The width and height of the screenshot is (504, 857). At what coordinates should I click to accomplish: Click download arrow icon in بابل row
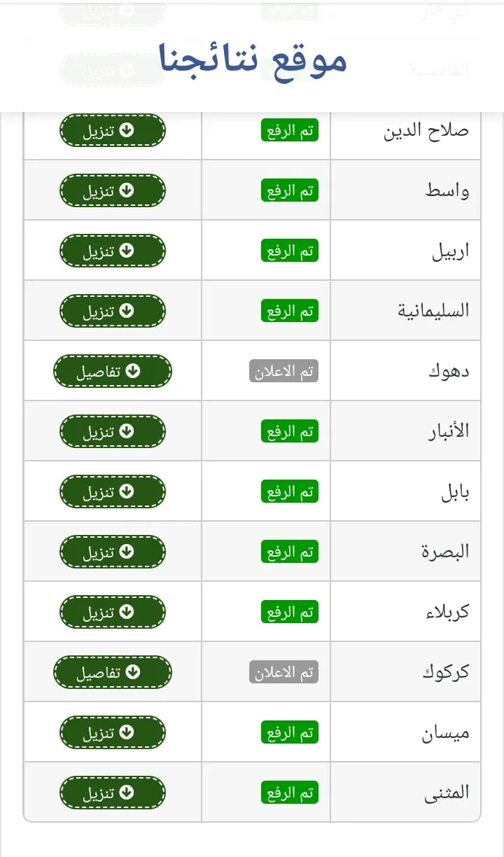point(127,492)
